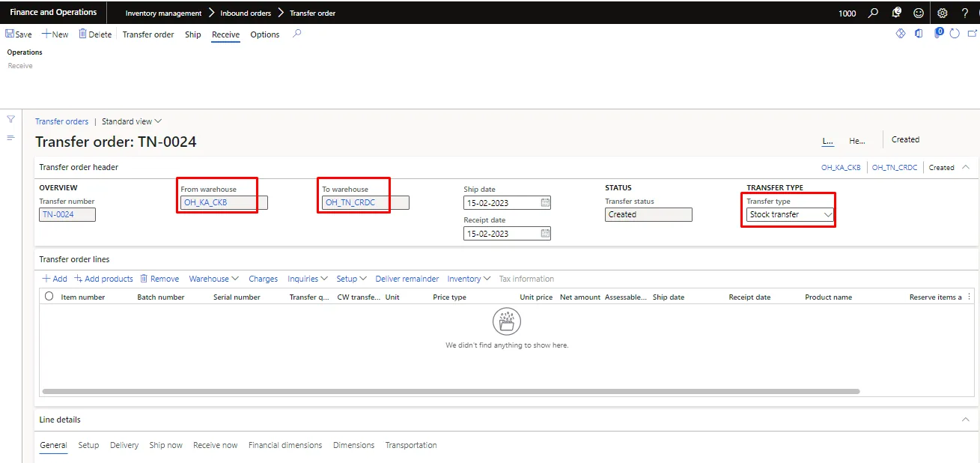Click Product name column header
The width and height of the screenshot is (980, 463).
828,297
